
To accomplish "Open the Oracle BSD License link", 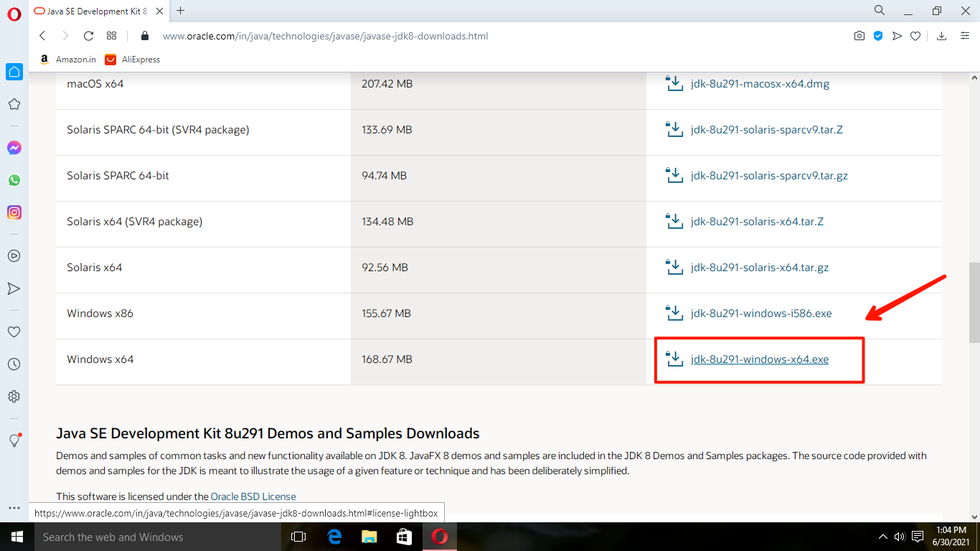I will [x=253, y=496].
